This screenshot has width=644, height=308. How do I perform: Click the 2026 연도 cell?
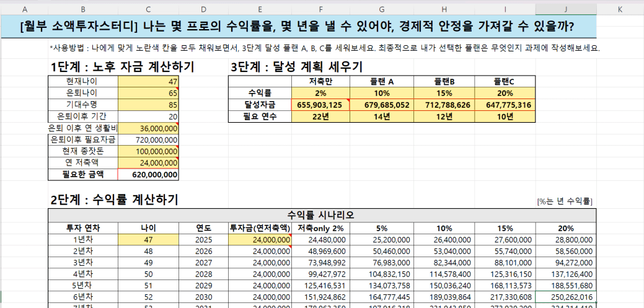(x=204, y=252)
